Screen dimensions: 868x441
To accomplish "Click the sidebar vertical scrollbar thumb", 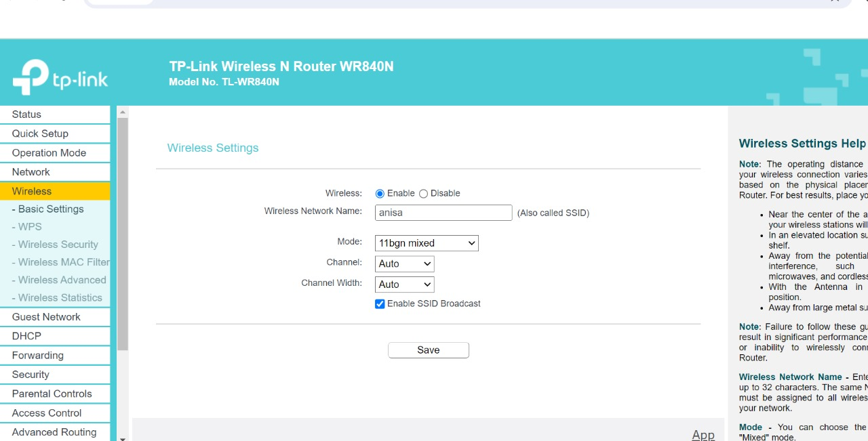I will 123,234.
